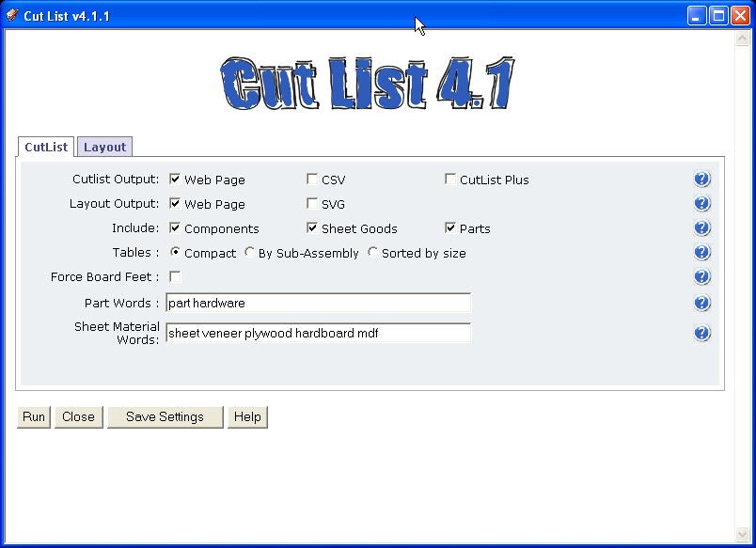Viewport: 756px width, 548px height.
Task: Click inside the Part Words text field
Action: [x=318, y=303]
